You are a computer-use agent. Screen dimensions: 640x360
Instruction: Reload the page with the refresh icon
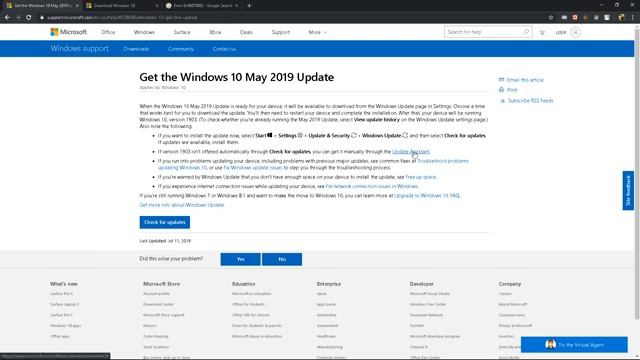click(29, 18)
